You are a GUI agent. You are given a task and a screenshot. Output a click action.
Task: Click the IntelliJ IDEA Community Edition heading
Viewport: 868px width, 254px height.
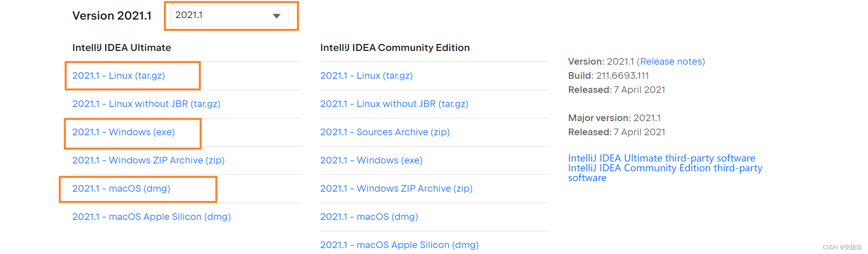pos(395,47)
